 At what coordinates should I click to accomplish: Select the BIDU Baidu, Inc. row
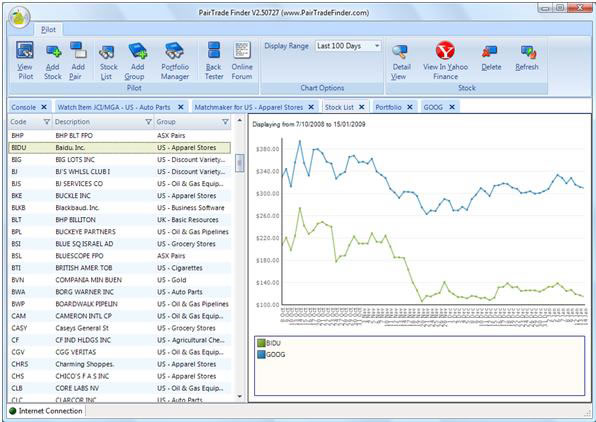click(119, 148)
